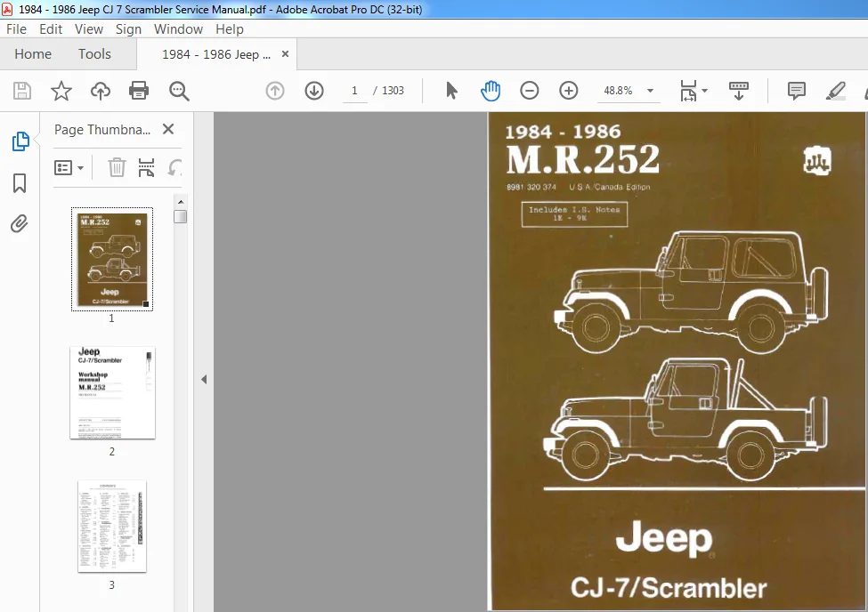The image size is (868, 612).
Task: Select page 1 thumbnail
Action: point(112,259)
